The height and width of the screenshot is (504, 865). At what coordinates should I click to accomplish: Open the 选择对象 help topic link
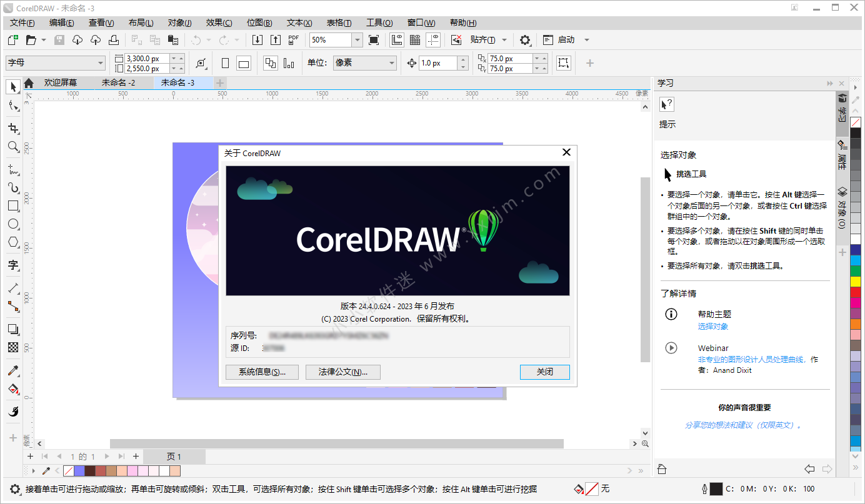click(x=713, y=327)
